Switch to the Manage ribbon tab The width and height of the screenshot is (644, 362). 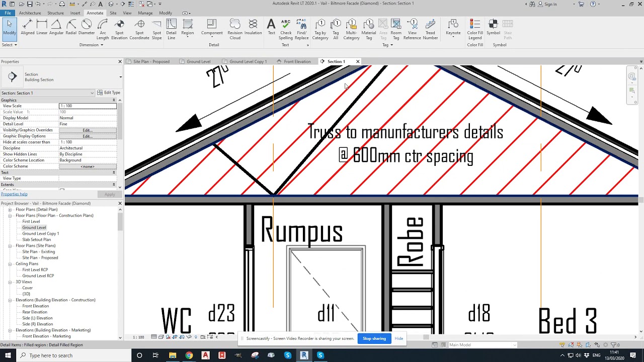click(x=145, y=13)
